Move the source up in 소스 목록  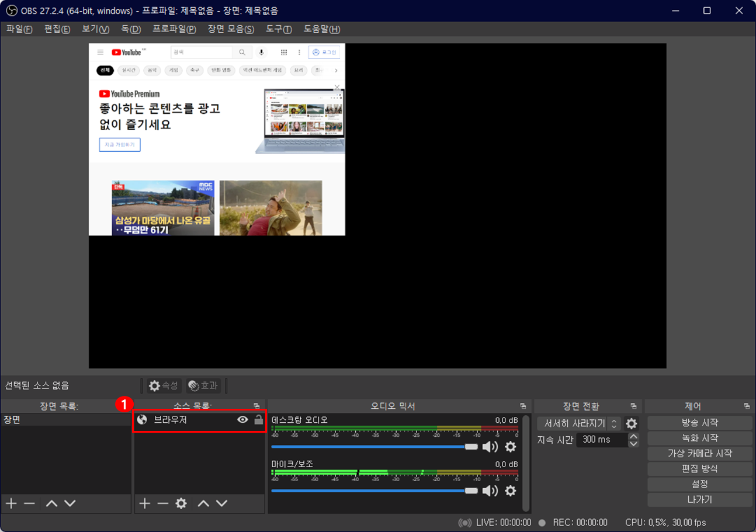click(203, 503)
